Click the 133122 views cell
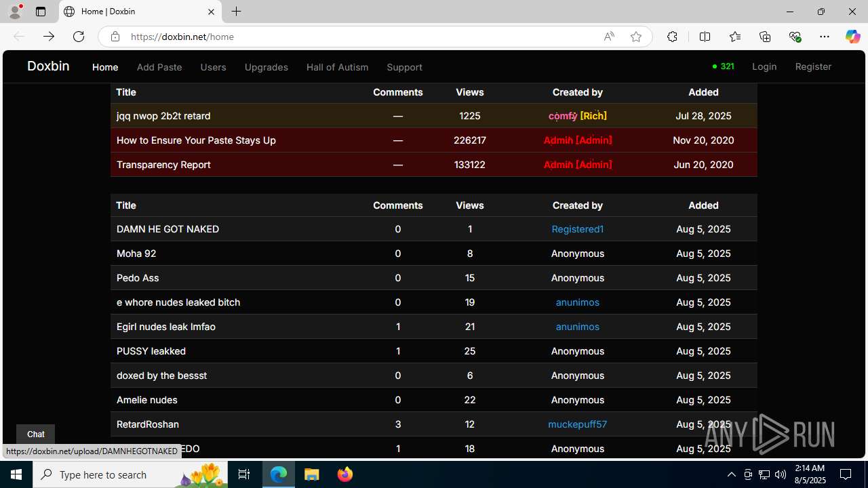The image size is (868, 488). coord(469,165)
